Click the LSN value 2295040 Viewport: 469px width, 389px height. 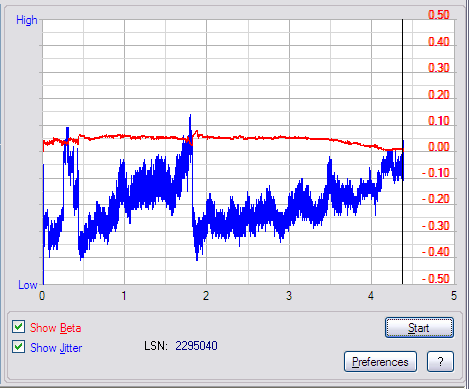[x=196, y=346]
